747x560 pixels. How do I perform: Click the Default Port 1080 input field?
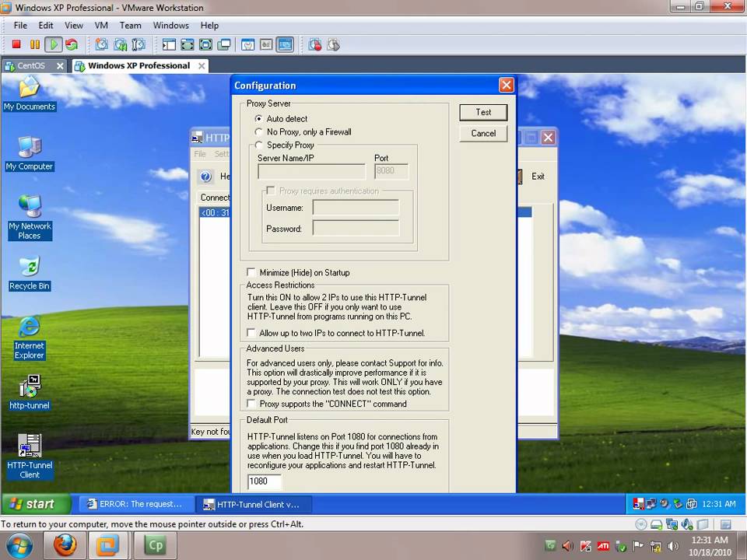[264, 481]
